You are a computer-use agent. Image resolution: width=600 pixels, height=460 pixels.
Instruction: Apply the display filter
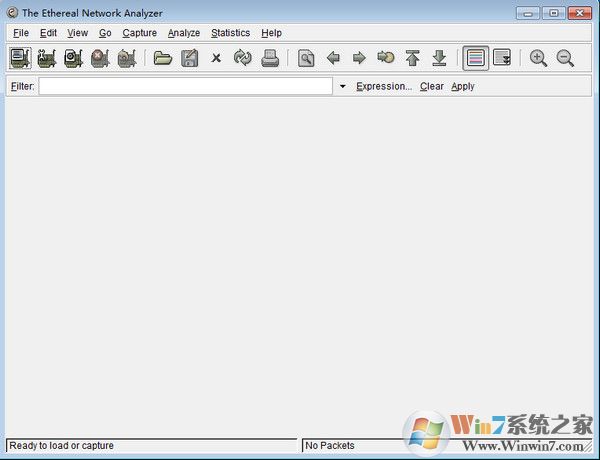463,86
